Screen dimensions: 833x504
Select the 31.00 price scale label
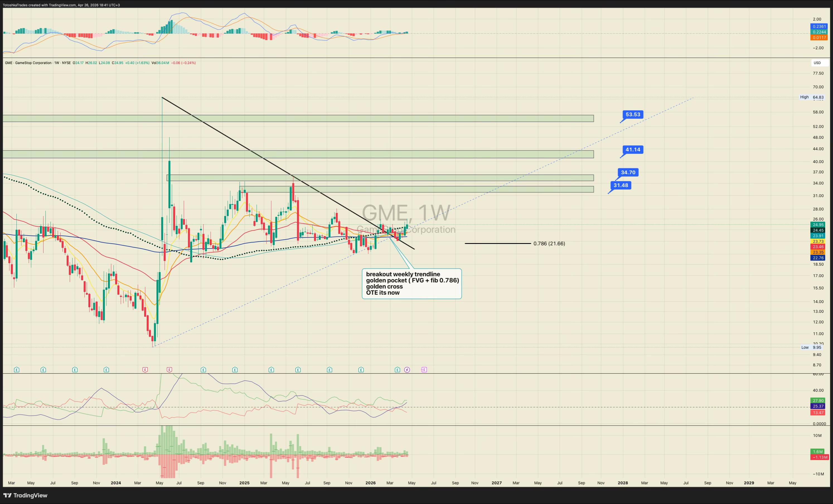point(818,196)
